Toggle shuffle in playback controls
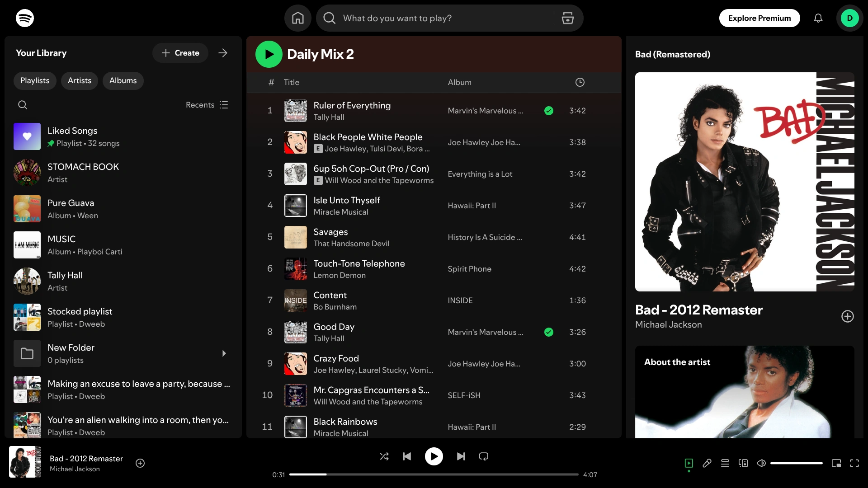868x488 pixels. tap(384, 456)
